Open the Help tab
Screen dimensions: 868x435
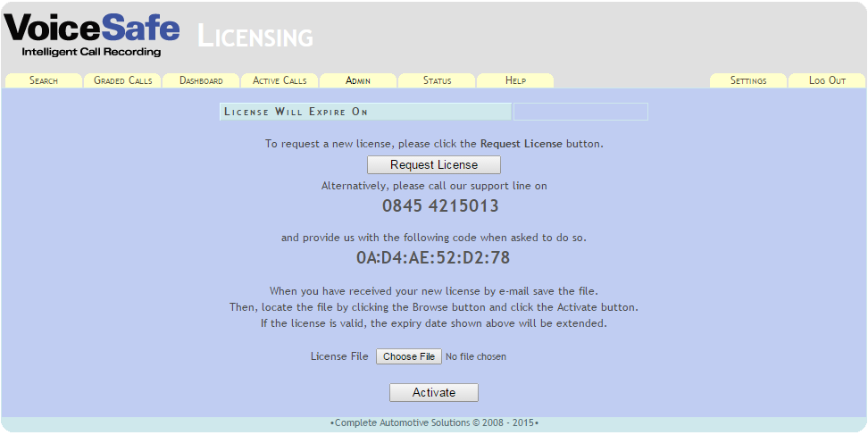[x=515, y=80]
